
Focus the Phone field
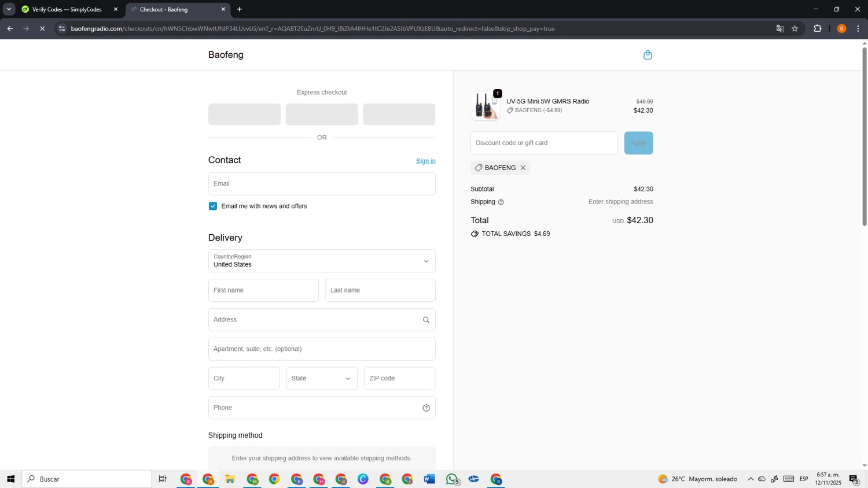click(322, 408)
